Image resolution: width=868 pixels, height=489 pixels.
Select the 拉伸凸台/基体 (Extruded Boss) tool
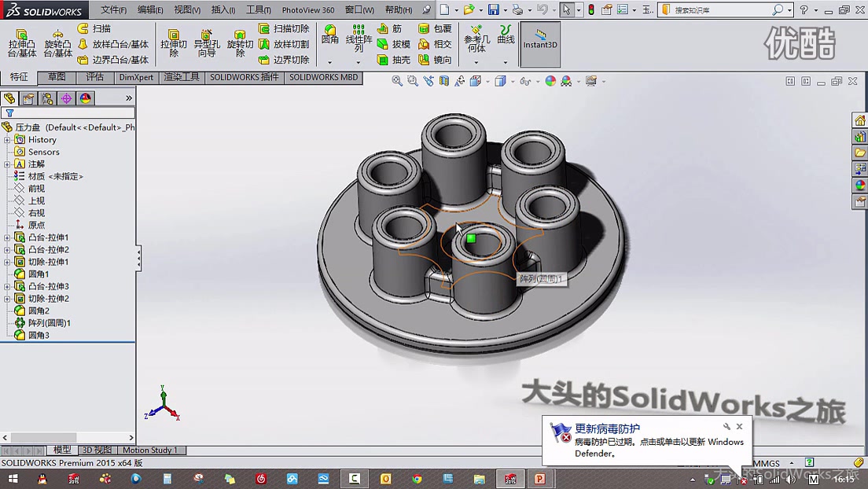point(21,43)
